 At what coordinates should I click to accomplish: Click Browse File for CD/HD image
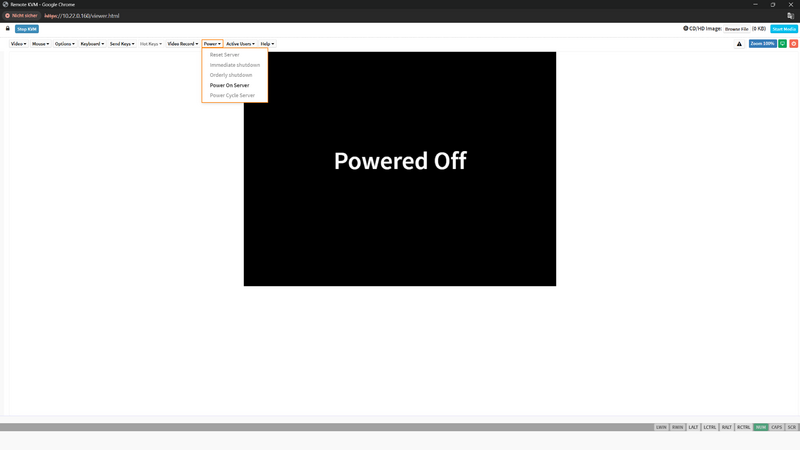tap(736, 29)
